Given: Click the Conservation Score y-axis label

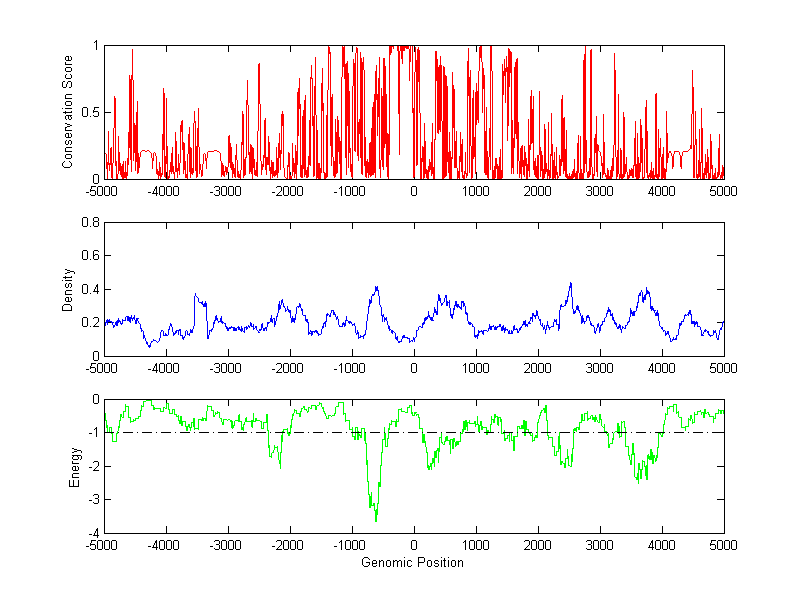Looking at the screenshot, I should 68,112.
